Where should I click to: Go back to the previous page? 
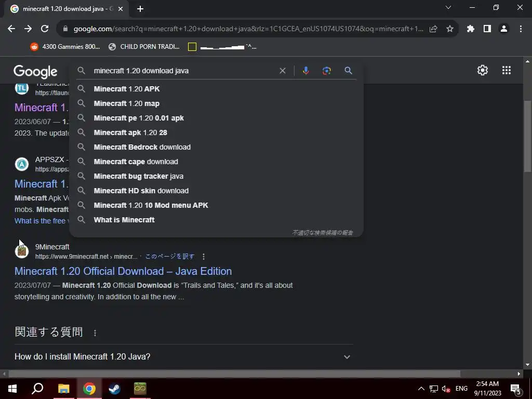pyautogui.click(x=11, y=29)
